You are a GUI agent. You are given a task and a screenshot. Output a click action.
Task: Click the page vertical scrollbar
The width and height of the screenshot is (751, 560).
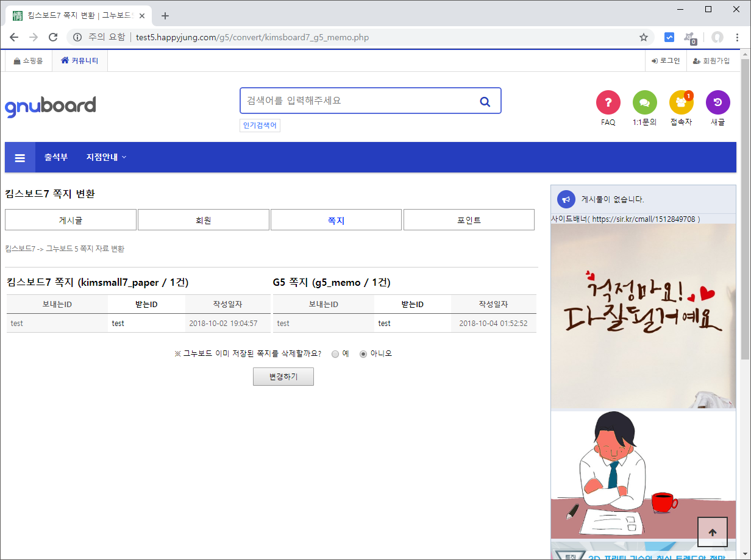tap(745, 207)
